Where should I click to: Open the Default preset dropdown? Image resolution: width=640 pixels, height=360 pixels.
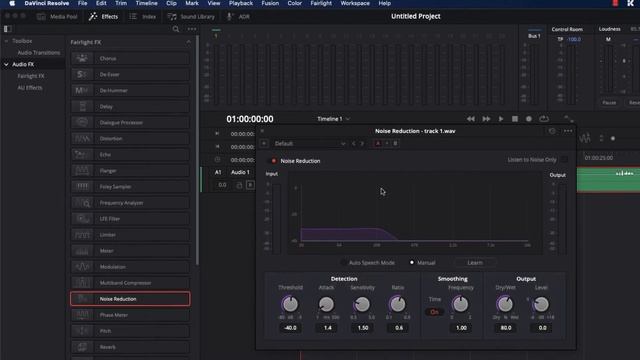pos(309,144)
